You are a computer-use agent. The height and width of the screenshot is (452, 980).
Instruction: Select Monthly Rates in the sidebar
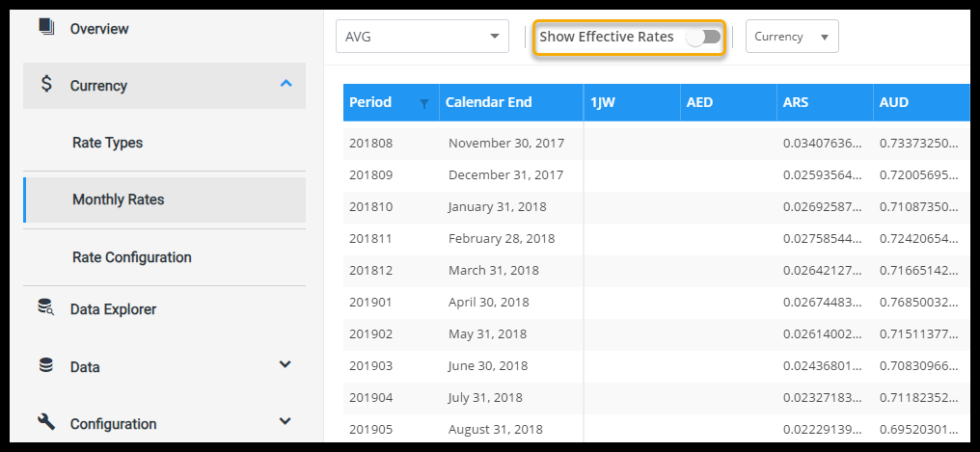(x=118, y=199)
